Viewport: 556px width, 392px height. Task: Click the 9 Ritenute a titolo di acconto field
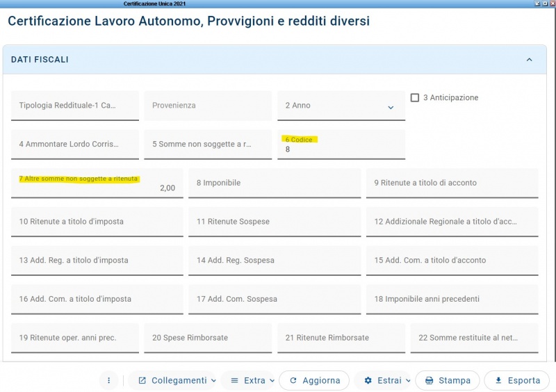[452, 183]
